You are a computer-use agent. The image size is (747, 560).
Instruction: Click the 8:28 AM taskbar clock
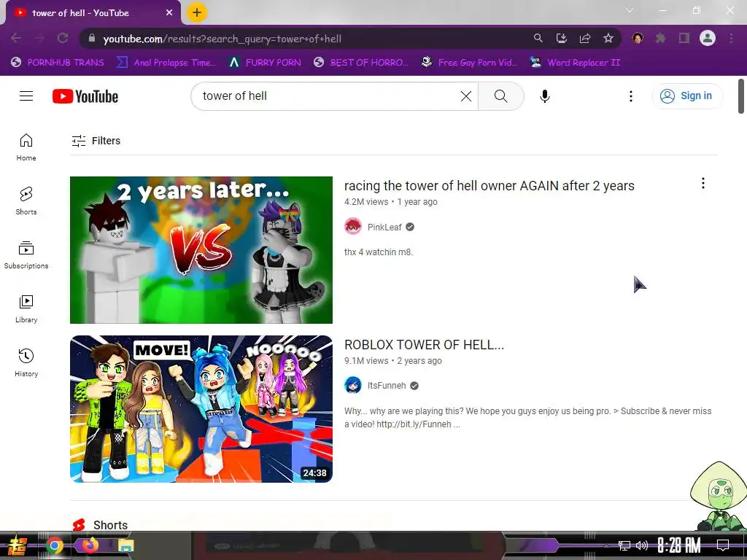pyautogui.click(x=679, y=545)
